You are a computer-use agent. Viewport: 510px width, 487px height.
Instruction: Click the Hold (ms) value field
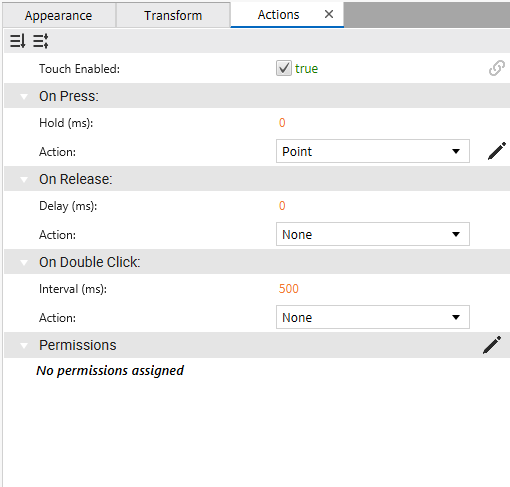click(282, 123)
